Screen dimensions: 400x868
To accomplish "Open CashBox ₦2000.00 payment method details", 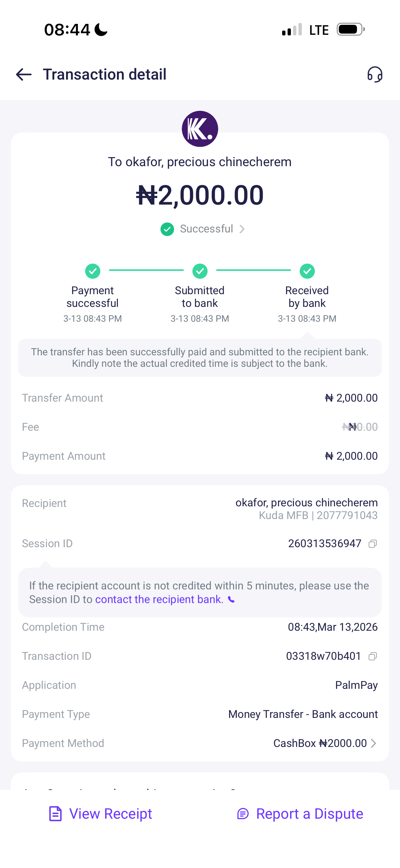I will [320, 743].
